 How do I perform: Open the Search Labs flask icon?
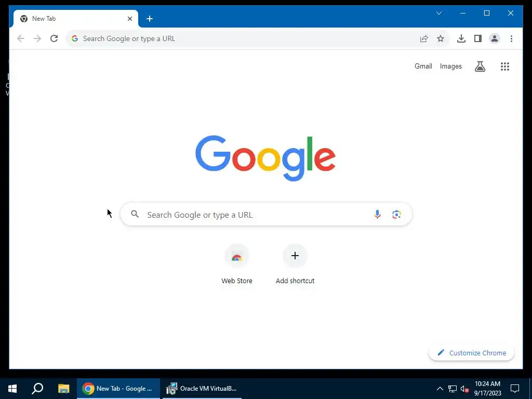(480, 66)
